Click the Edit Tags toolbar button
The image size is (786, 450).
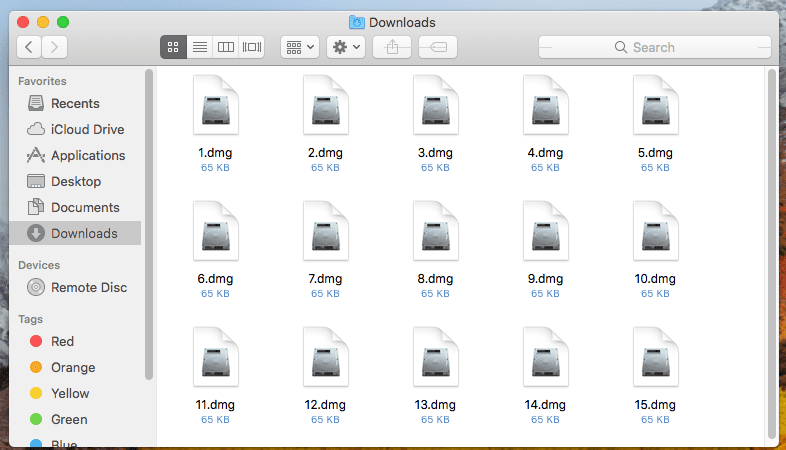click(438, 47)
